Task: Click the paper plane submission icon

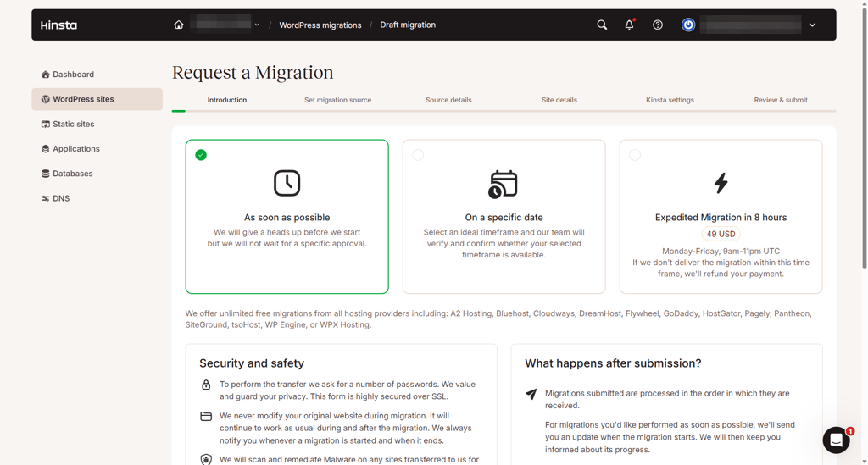Action: tap(531, 394)
